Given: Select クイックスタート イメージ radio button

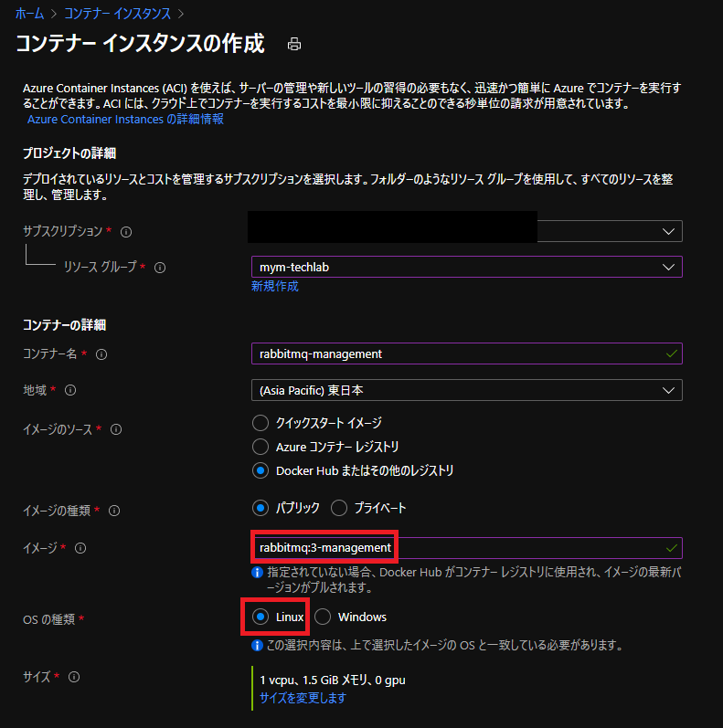Looking at the screenshot, I should pyautogui.click(x=260, y=423).
